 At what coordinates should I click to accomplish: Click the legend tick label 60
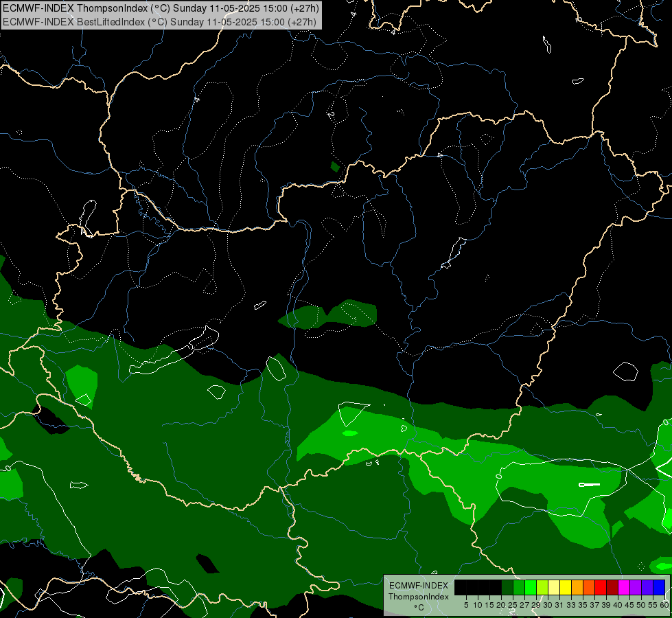pyautogui.click(x=664, y=605)
